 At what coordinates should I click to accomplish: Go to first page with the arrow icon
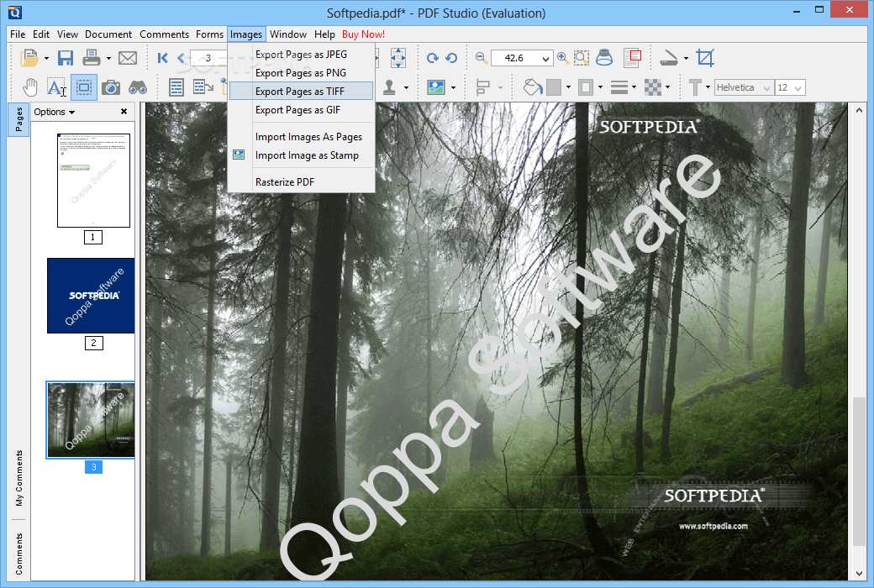(163, 58)
